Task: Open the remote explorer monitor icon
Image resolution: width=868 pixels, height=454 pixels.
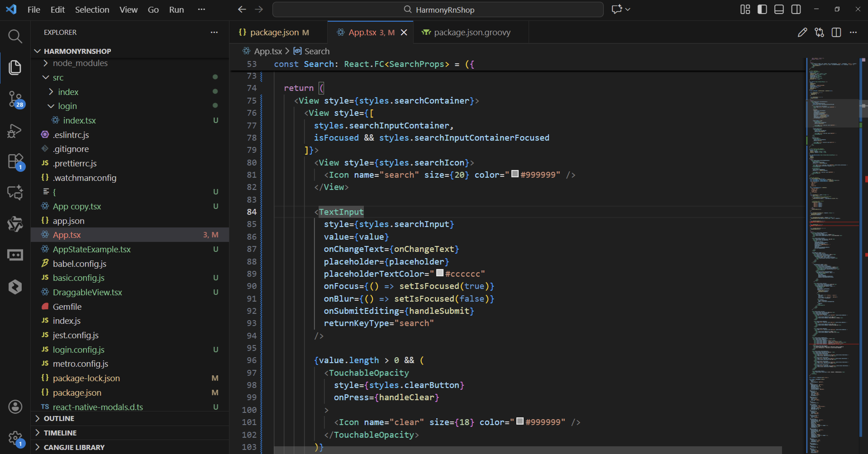Action: tap(15, 255)
